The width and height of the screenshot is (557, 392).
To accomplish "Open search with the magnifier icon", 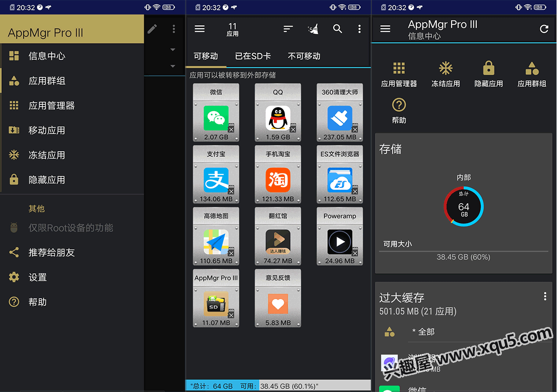I will click(337, 29).
